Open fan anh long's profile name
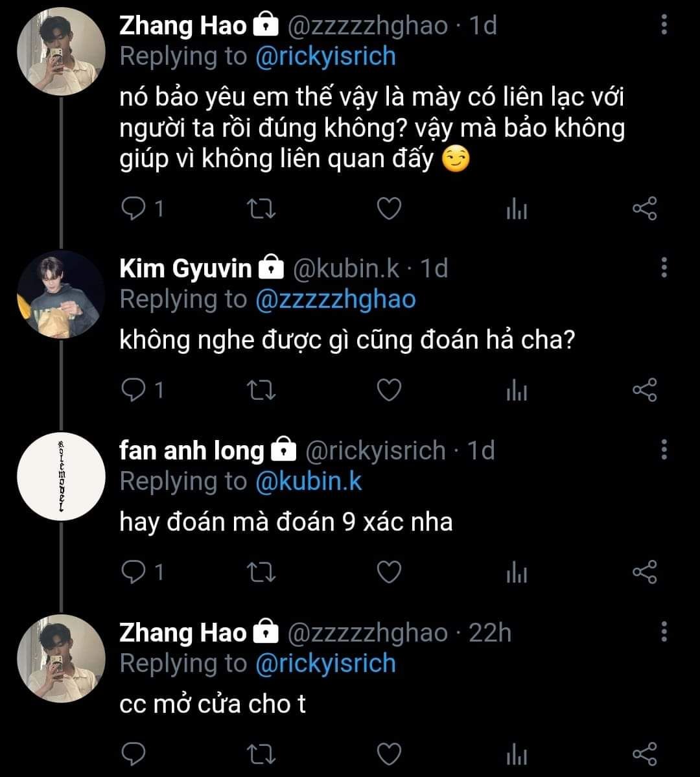 (x=192, y=450)
